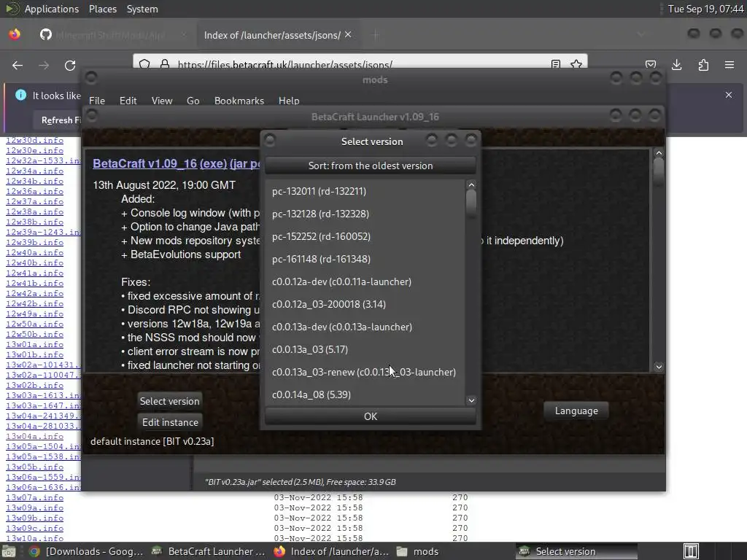The image size is (747, 560).
Task: Click the show desktop icon in taskbar
Action: tap(8, 551)
